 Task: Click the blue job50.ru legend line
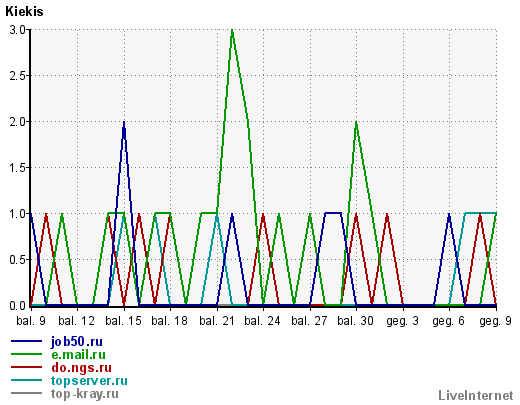tap(26, 341)
